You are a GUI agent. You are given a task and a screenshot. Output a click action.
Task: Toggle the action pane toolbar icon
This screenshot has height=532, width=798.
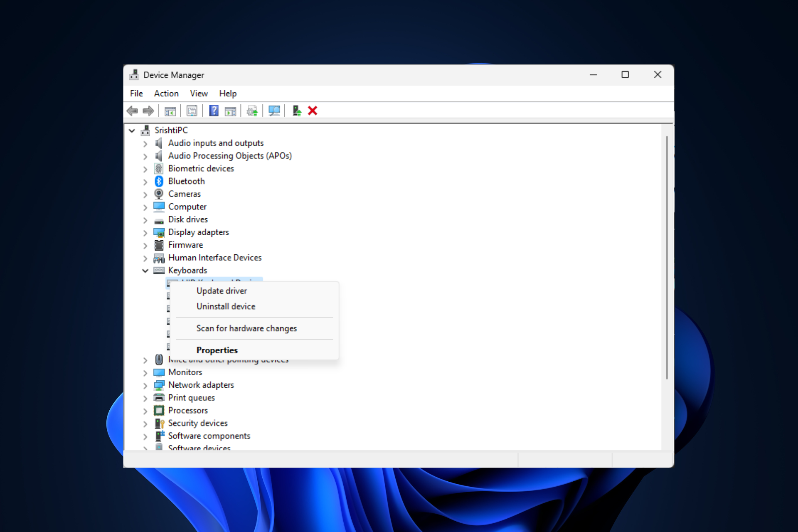coord(230,111)
